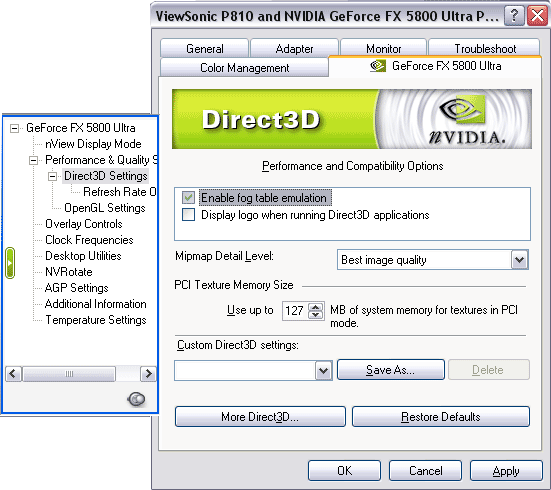The image size is (551, 490).
Task: Select Temperature Settings in the tree
Action: tap(96, 320)
